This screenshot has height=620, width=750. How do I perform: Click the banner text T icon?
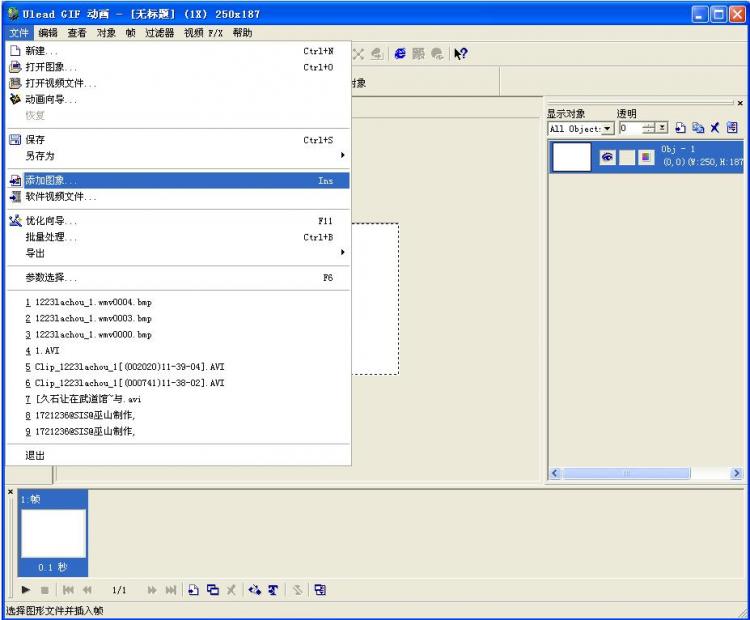point(273,590)
